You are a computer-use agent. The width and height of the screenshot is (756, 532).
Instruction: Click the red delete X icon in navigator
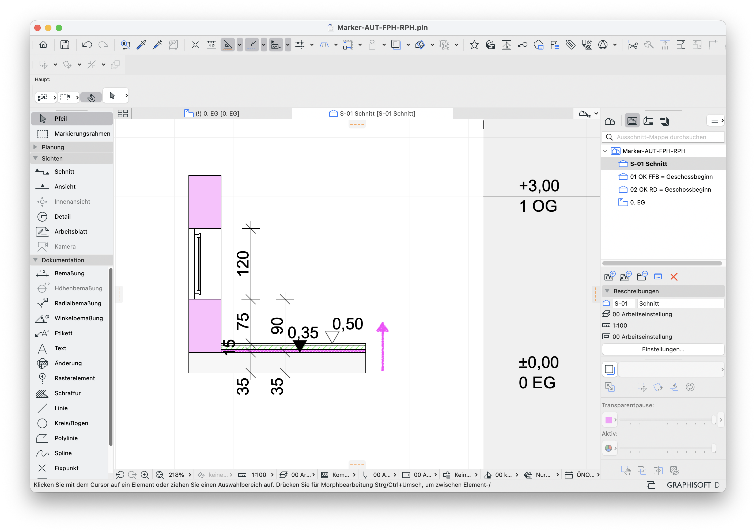[x=674, y=277]
